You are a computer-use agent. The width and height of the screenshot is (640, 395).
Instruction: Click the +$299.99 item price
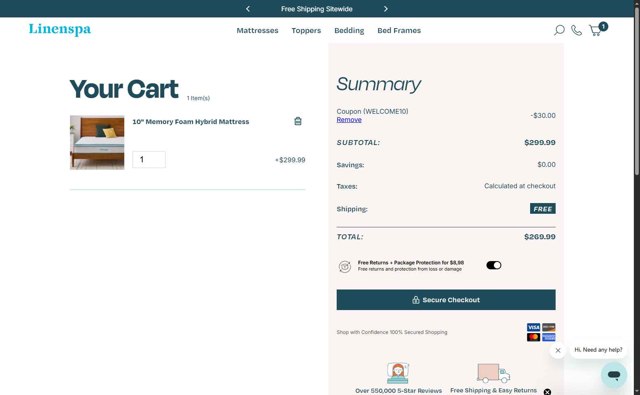[x=290, y=160]
